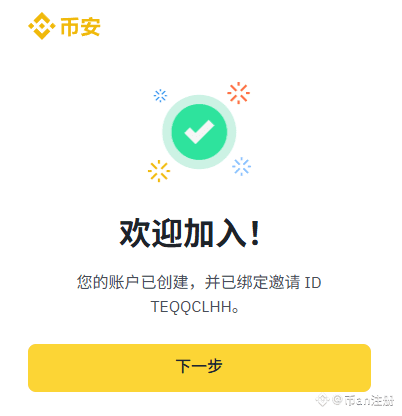Click the 邀请 ID label text
The height and width of the screenshot is (416, 402).
[295, 282]
